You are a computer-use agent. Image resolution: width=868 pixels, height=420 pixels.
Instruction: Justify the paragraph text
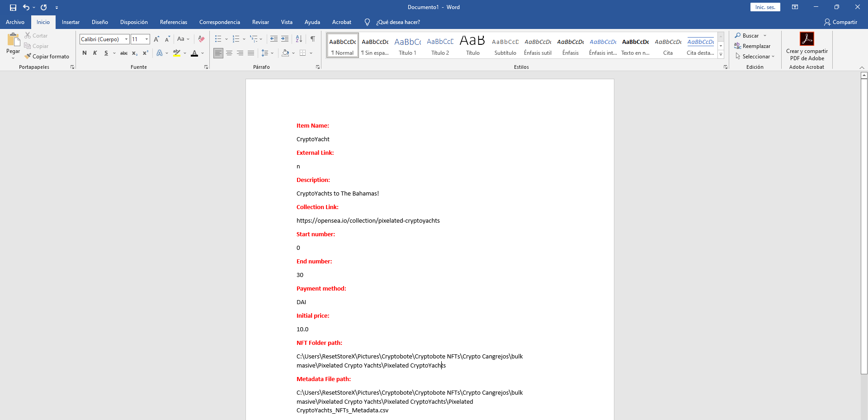251,53
